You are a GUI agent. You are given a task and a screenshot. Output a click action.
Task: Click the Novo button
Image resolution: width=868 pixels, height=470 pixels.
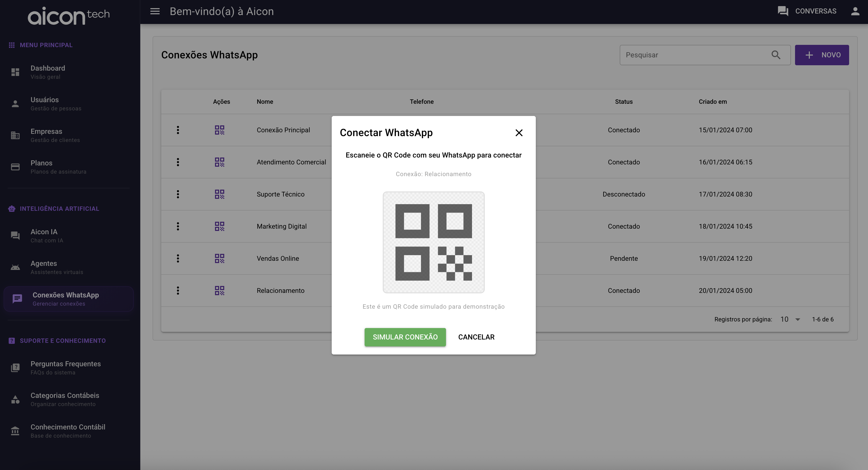point(822,55)
